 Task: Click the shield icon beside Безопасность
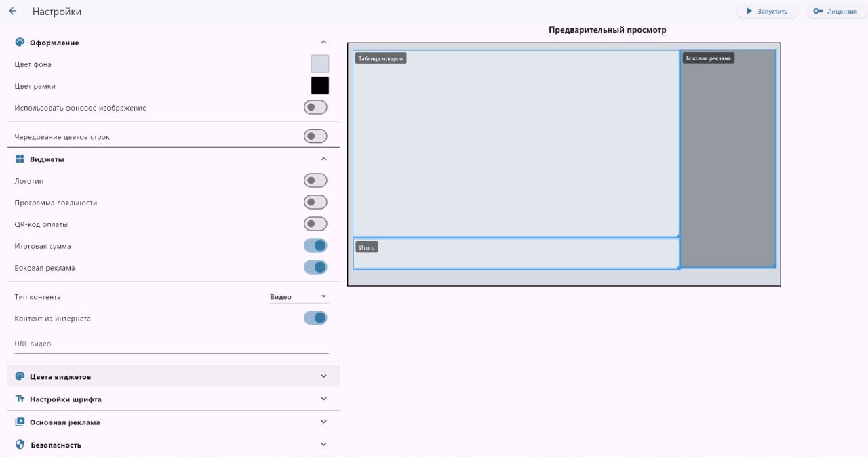(20, 445)
